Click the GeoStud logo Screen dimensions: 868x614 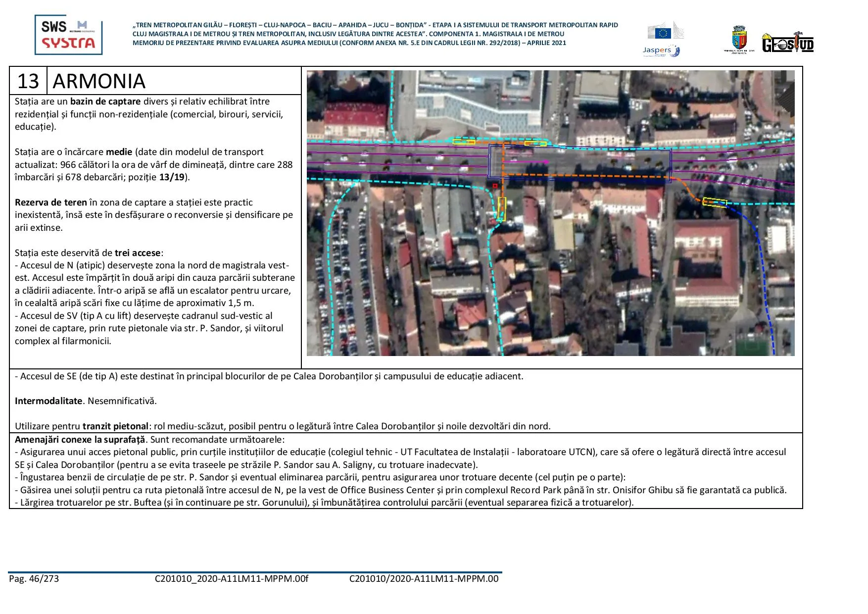coord(788,43)
